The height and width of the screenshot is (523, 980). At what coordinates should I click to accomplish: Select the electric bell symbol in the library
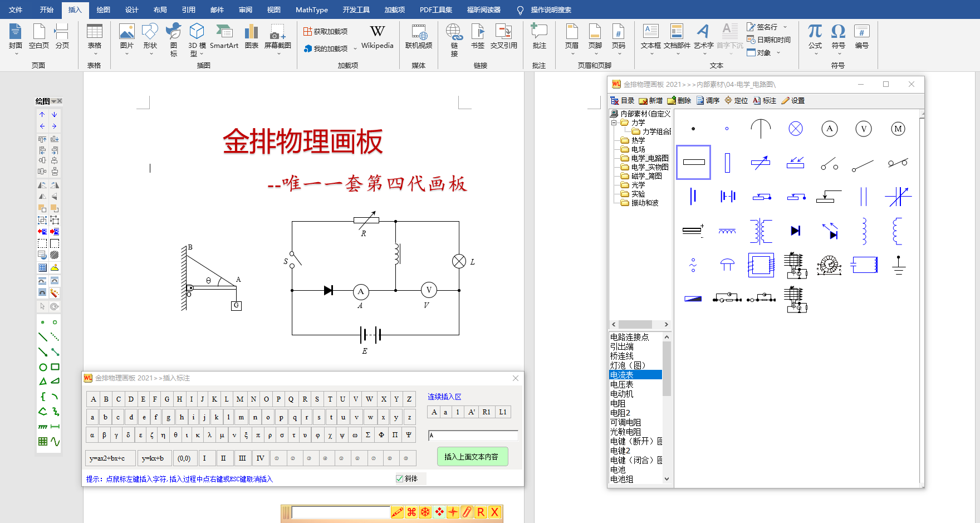[x=727, y=265]
